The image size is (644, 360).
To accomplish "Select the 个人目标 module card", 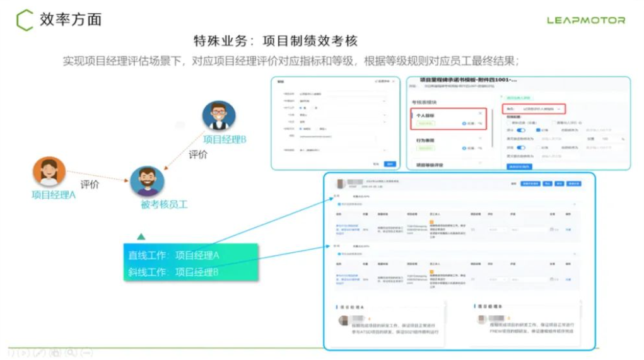I will pos(448,119).
